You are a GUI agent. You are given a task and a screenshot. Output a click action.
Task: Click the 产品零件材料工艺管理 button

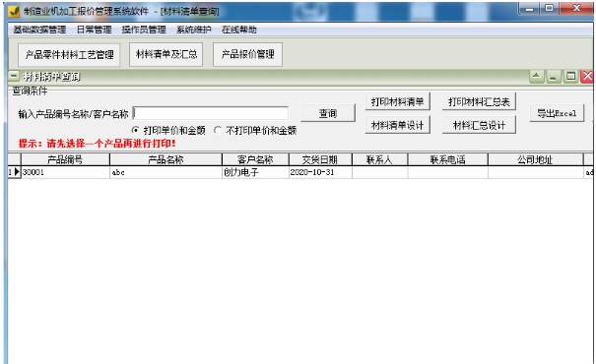point(69,55)
